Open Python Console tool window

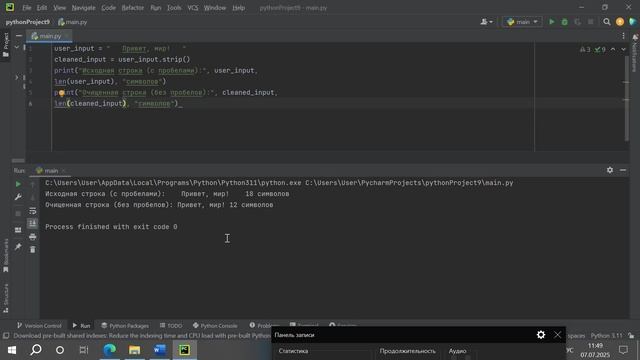[215, 326]
